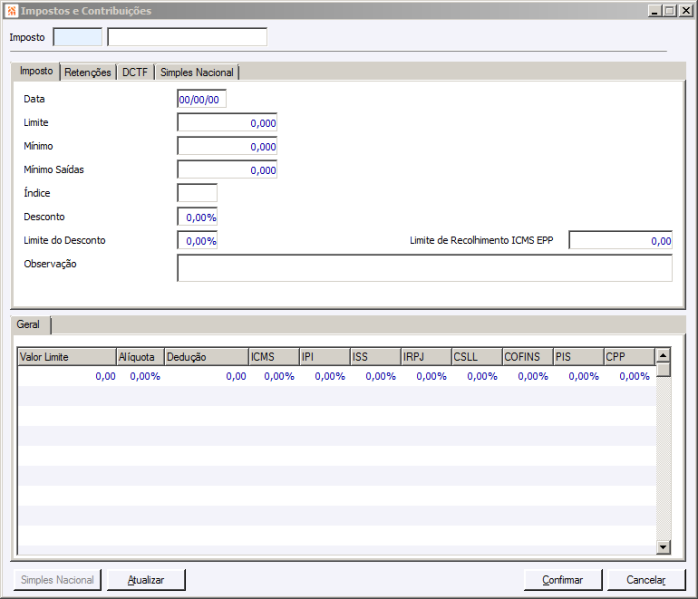
Task: Open the Retenções tab
Action: pos(88,72)
